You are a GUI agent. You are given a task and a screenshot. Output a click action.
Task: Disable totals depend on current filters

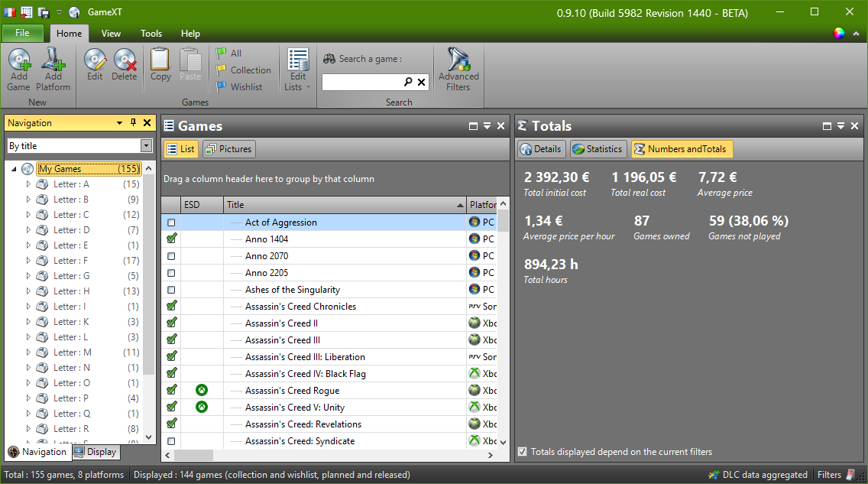point(522,452)
